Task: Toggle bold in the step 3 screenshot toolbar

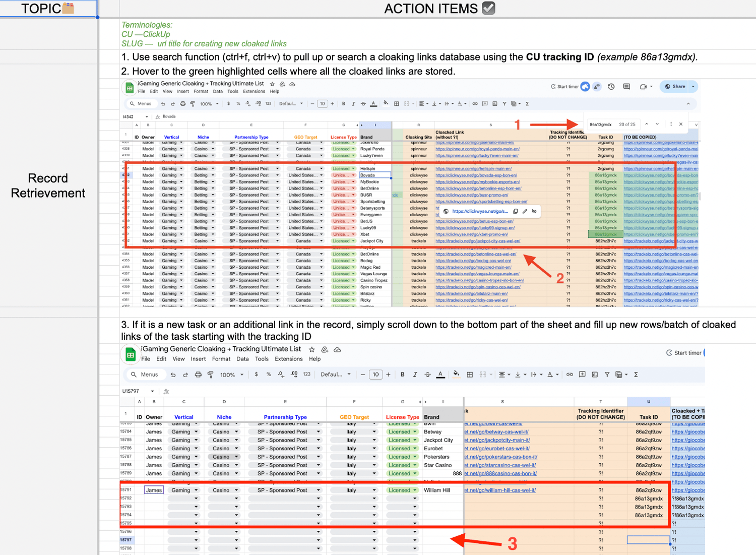Action: [x=403, y=375]
